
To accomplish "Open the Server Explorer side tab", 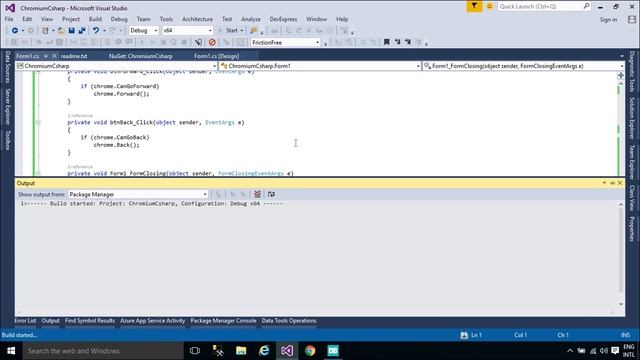I will coord(7,106).
